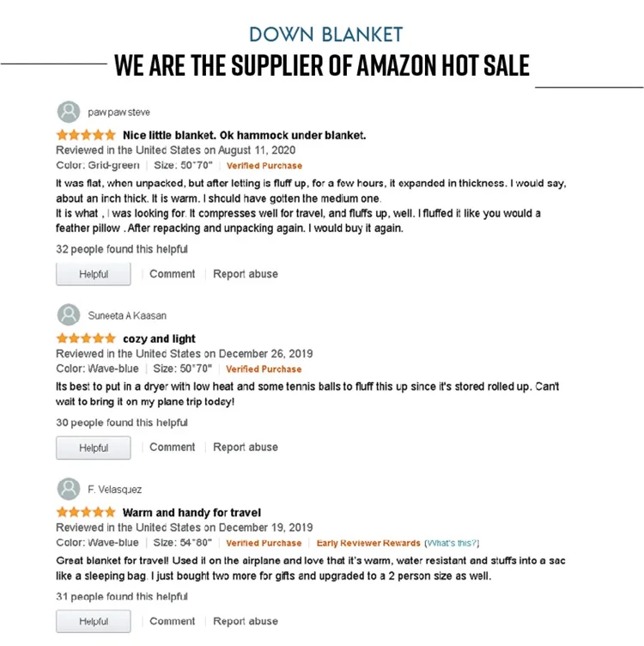644x646 pixels.
Task: Click pawpaw steve's profile avatar icon
Action: 69,112
